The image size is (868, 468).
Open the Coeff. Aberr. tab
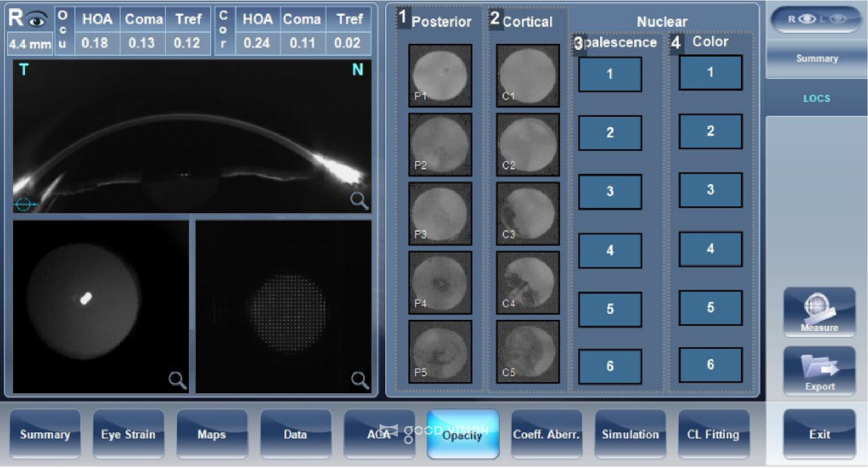(x=546, y=434)
